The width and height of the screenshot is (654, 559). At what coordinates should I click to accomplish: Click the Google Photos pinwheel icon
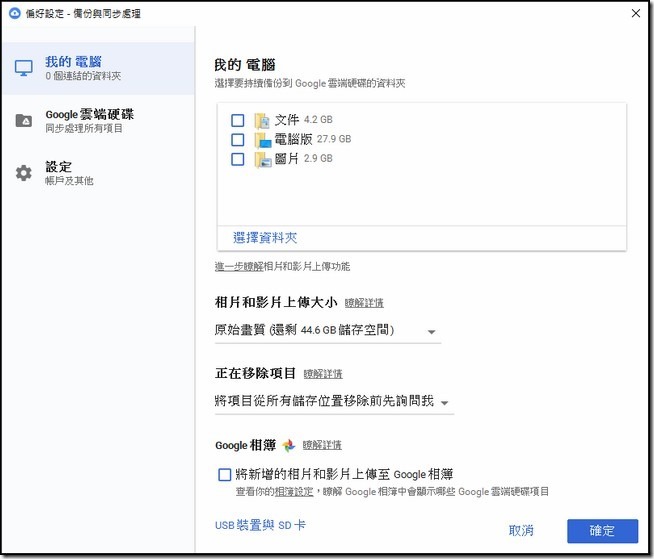pyautogui.click(x=289, y=446)
